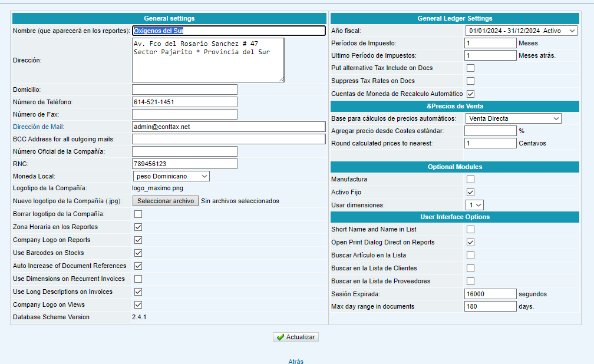This screenshot has height=364, width=594.
Task: Click the Dirección address text area
Action: pos(208,60)
